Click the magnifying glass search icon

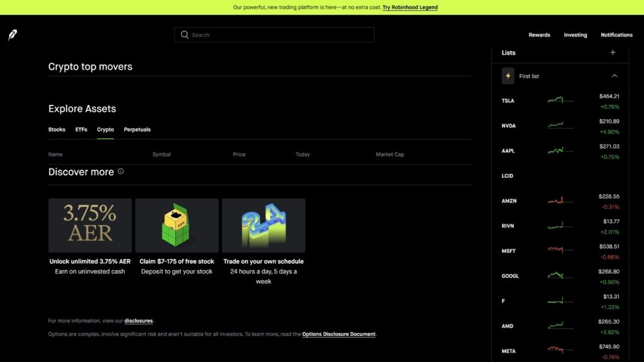(x=184, y=35)
